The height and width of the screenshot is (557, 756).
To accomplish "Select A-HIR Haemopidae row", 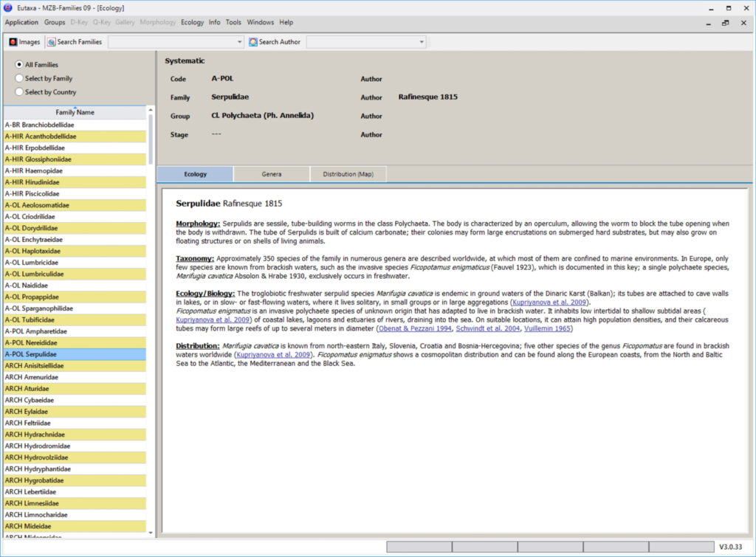I will pyautogui.click(x=75, y=171).
